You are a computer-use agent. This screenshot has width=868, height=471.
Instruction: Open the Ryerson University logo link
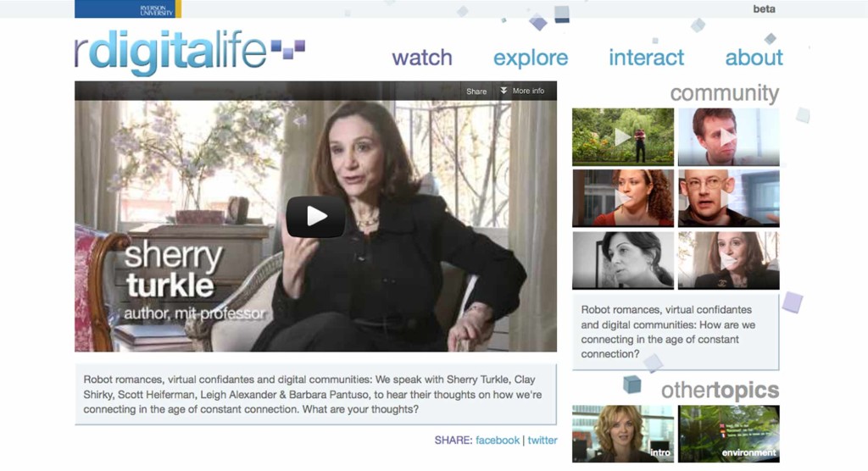click(128, 8)
